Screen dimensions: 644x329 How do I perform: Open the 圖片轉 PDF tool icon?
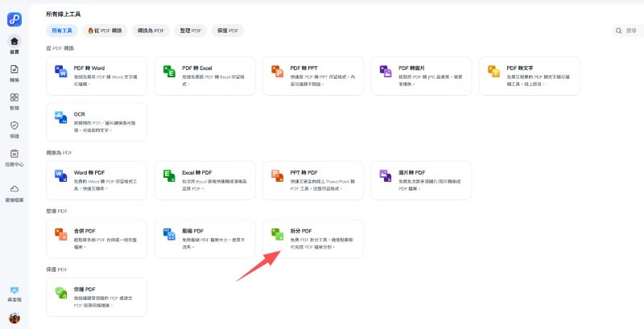386,176
